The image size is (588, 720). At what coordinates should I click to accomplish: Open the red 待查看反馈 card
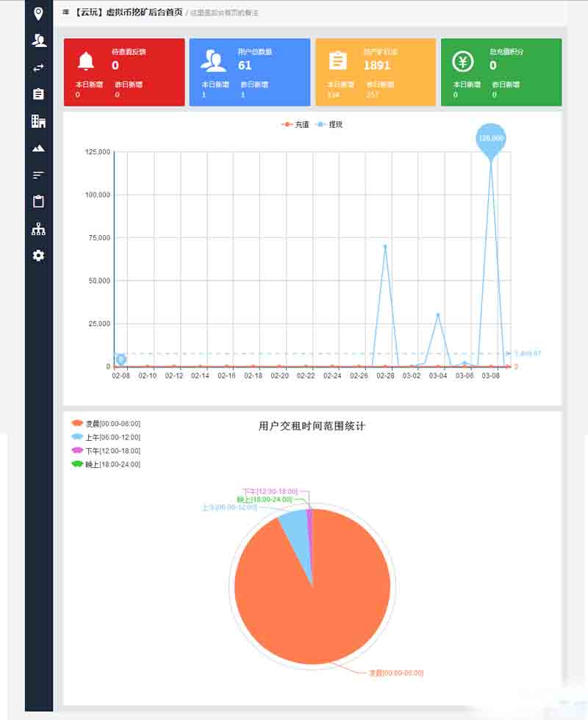(124, 72)
